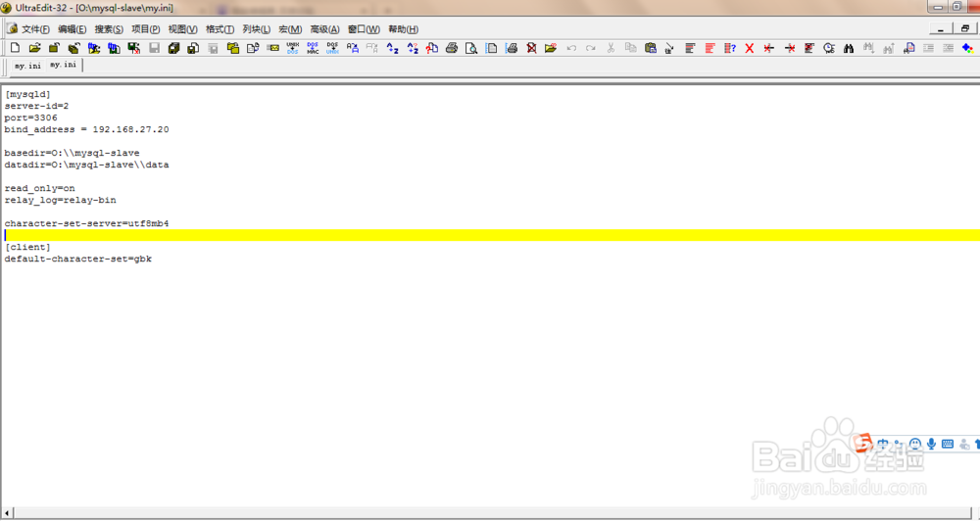Click the line "port=3306"
Viewport: 980px width, 521px height.
coord(30,118)
